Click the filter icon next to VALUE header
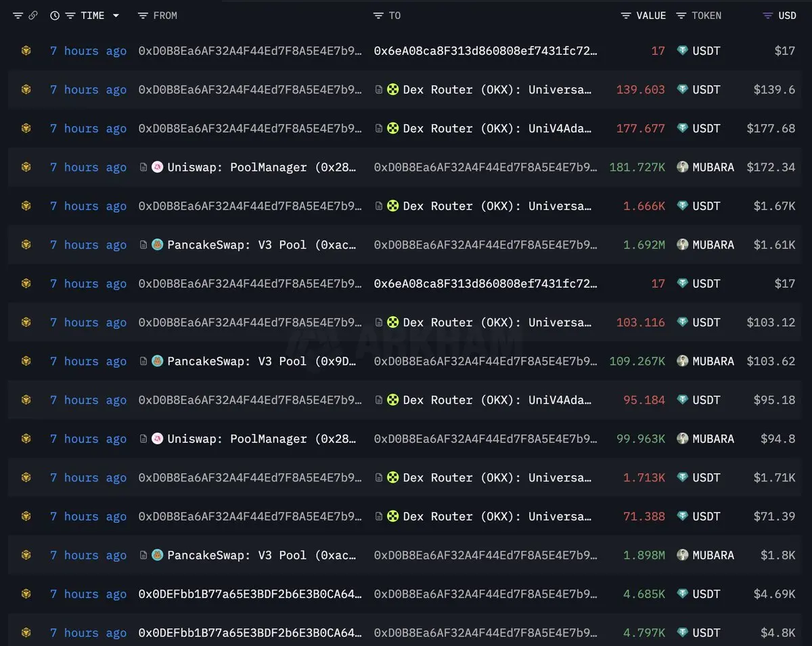Image resolution: width=812 pixels, height=646 pixels. point(626,16)
